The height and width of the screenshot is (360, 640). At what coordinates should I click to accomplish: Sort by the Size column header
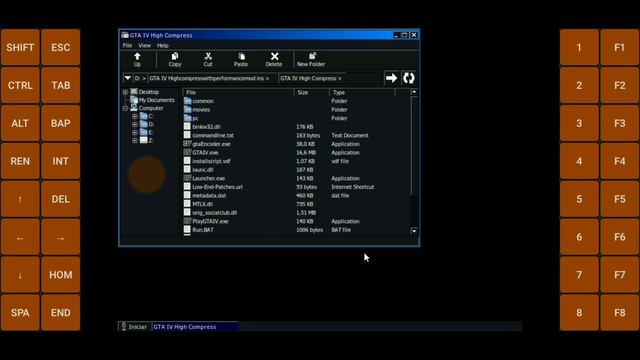pos(311,93)
